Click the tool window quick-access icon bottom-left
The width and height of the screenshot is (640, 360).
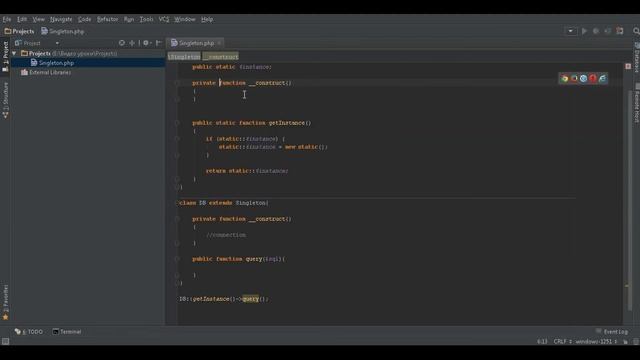click(5, 341)
